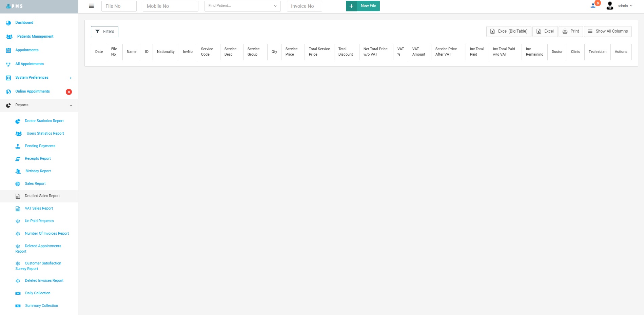
Task: Click the Patients Management people icon
Action: [9, 37]
